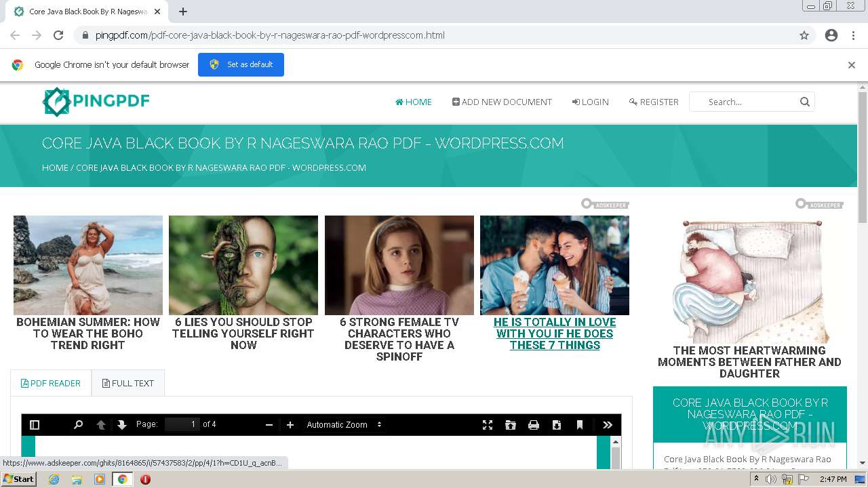Click the HOME breadcrumb link
The image size is (868, 488).
[x=55, y=167]
